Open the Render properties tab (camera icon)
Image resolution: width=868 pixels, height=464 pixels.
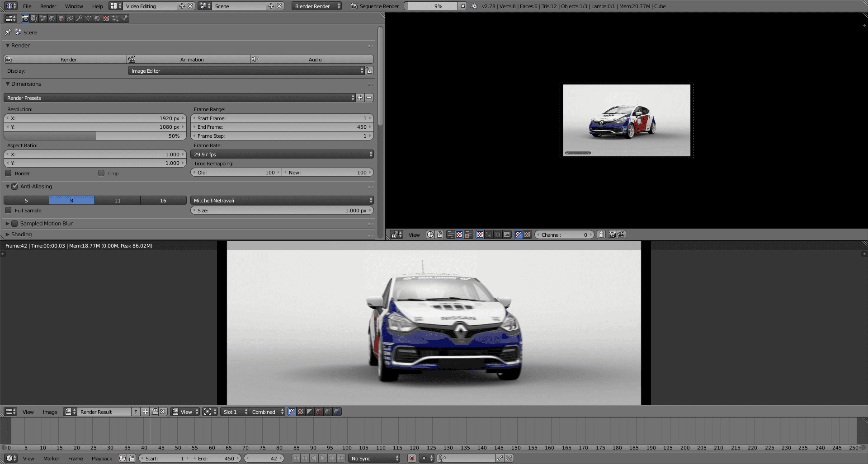25,19
